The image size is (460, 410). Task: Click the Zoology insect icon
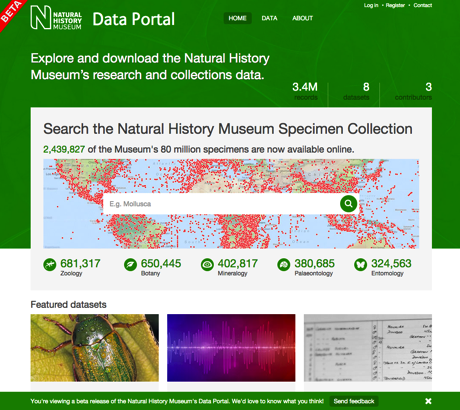click(x=50, y=265)
